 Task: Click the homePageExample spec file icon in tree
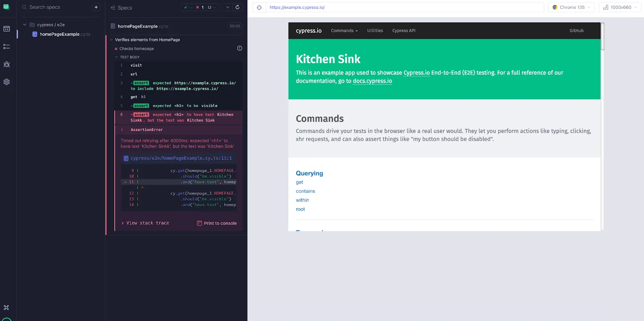pos(35,34)
